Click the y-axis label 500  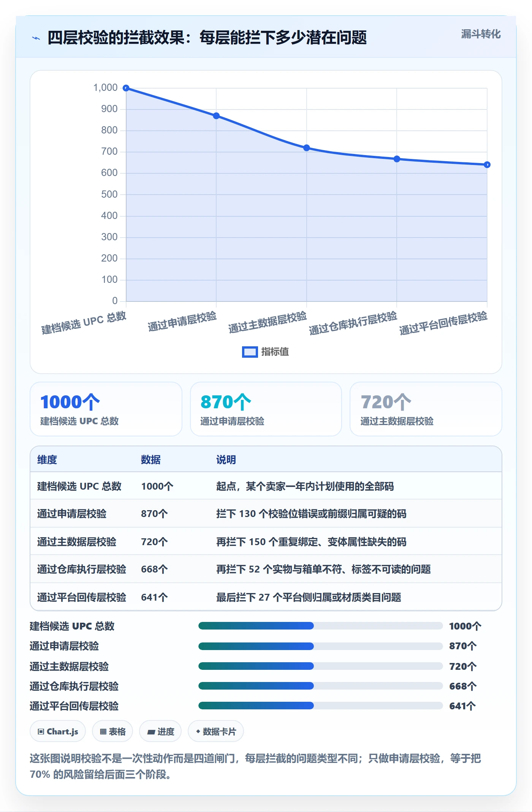click(109, 194)
